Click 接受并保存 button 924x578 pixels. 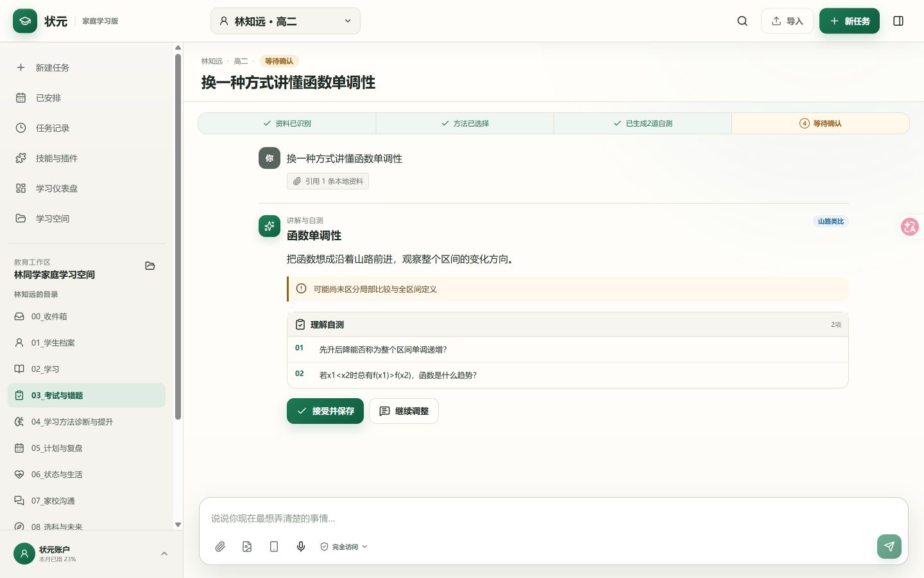[325, 411]
